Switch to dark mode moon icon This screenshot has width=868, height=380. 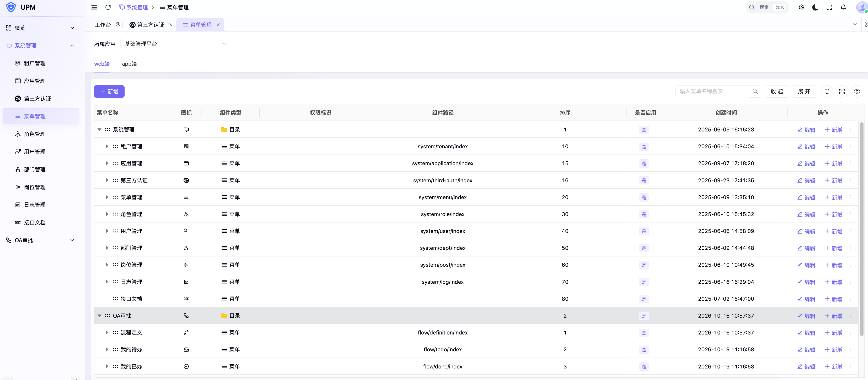(x=815, y=7)
